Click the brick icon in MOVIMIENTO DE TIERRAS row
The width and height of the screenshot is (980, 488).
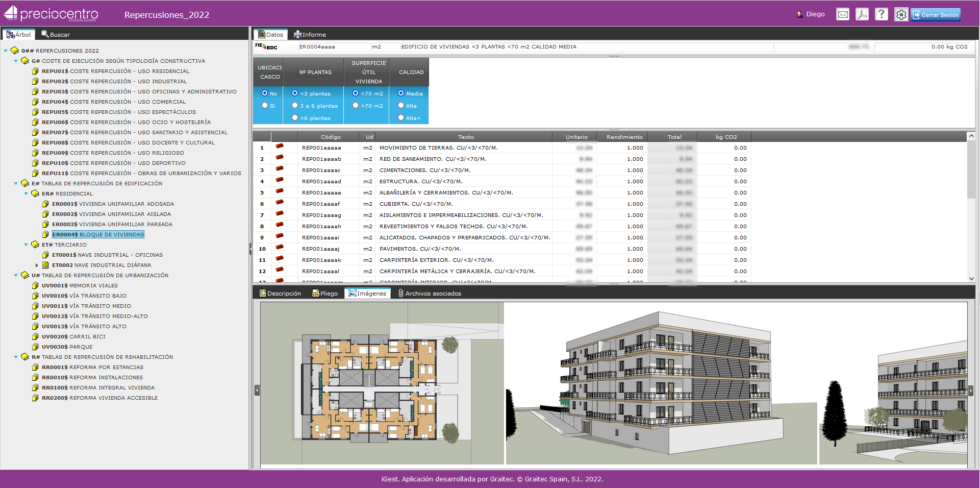coord(280,147)
